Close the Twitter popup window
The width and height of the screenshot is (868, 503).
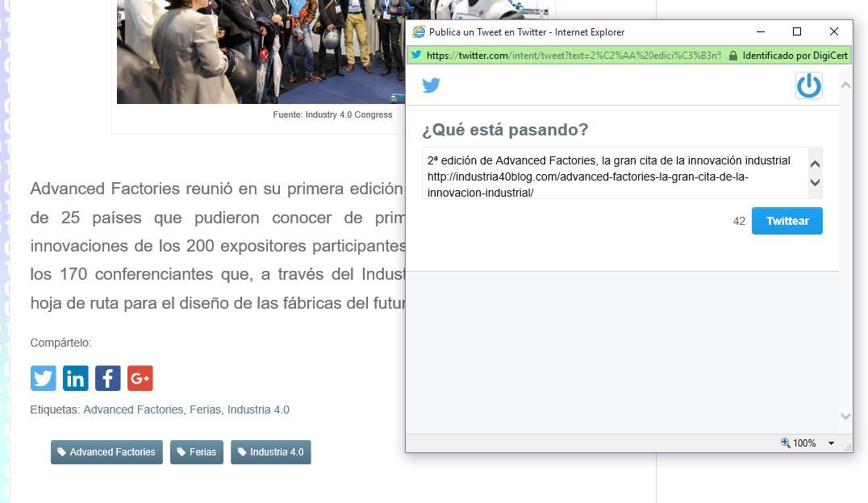coord(833,31)
